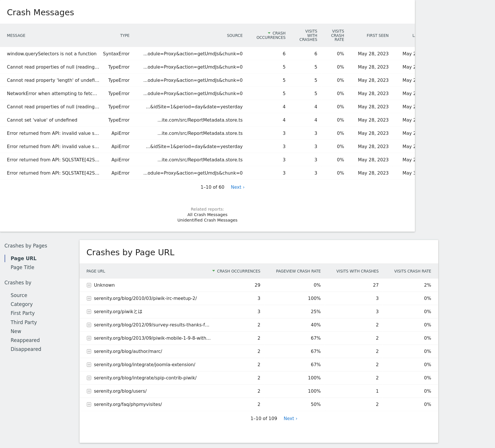Open the New crashes report

(x=16, y=331)
